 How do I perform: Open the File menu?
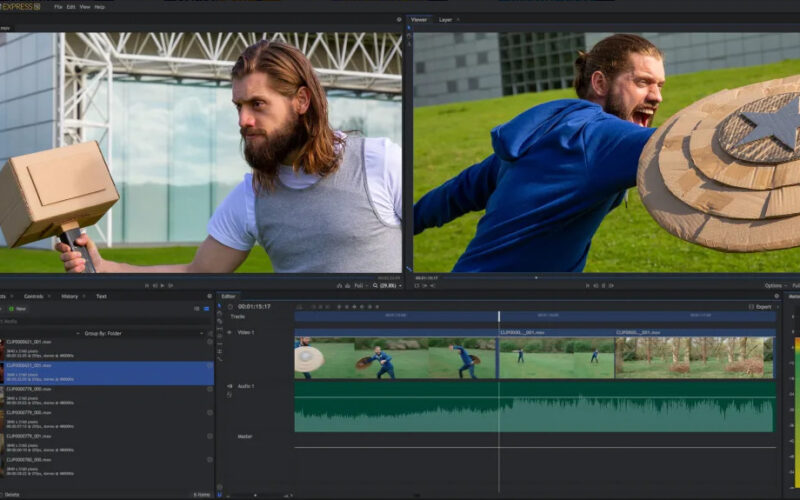[58, 7]
